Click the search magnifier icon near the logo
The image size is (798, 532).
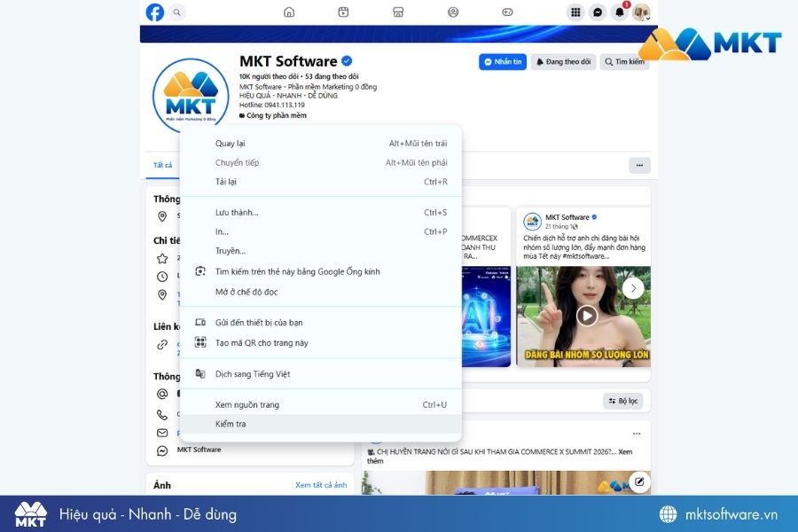coord(177,13)
